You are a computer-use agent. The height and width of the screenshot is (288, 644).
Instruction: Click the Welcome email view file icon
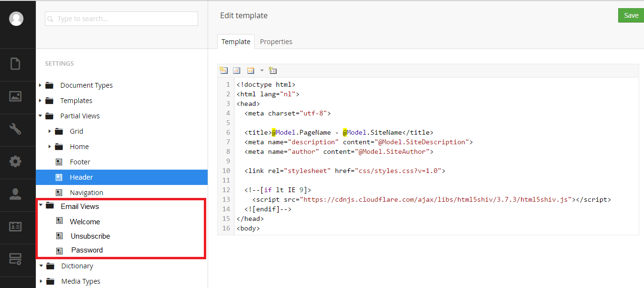coord(59,221)
